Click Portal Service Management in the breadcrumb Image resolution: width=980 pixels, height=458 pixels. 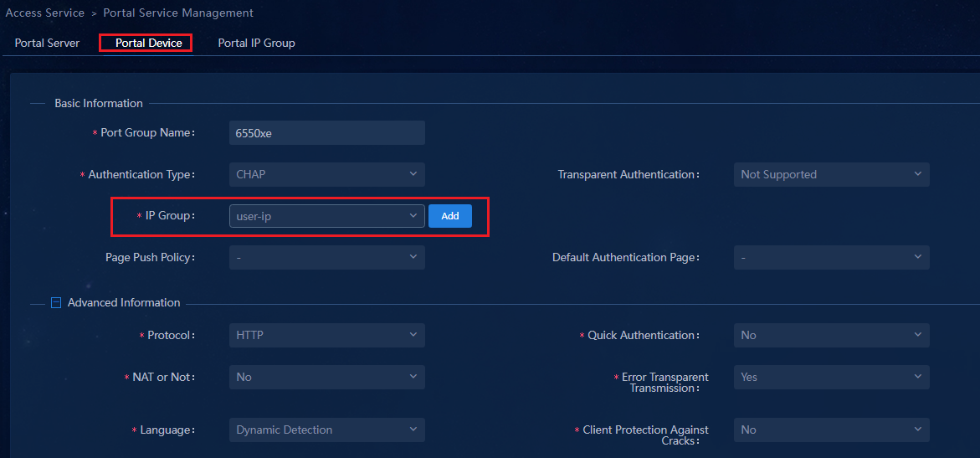click(178, 13)
